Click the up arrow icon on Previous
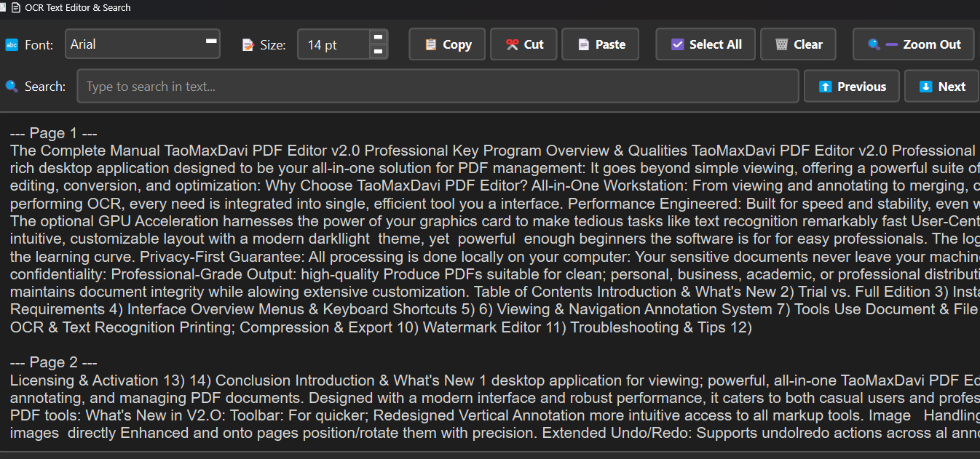 tap(825, 87)
